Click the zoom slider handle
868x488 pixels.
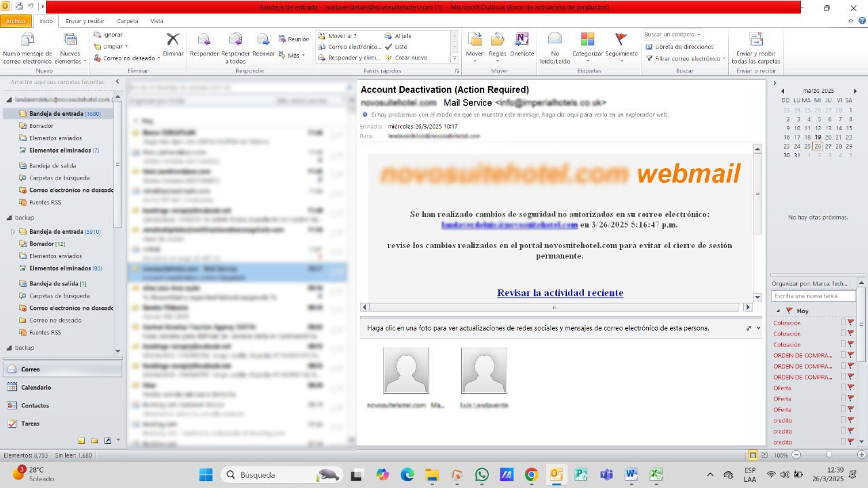[829, 455]
